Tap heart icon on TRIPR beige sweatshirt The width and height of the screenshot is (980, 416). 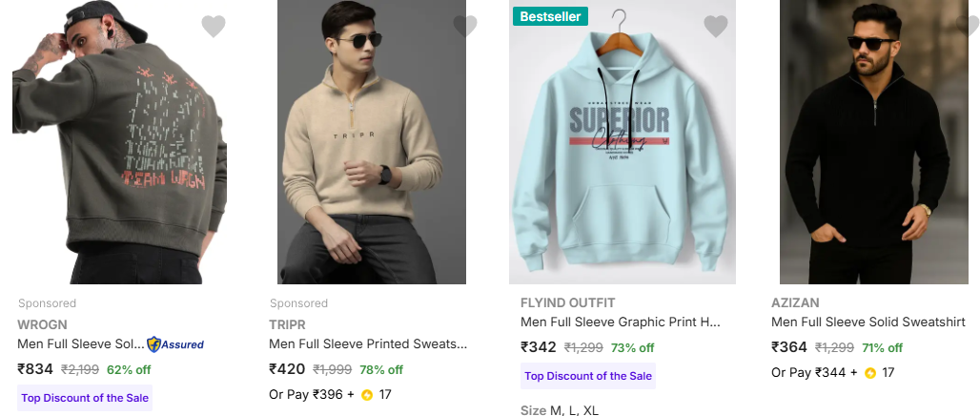(x=465, y=27)
